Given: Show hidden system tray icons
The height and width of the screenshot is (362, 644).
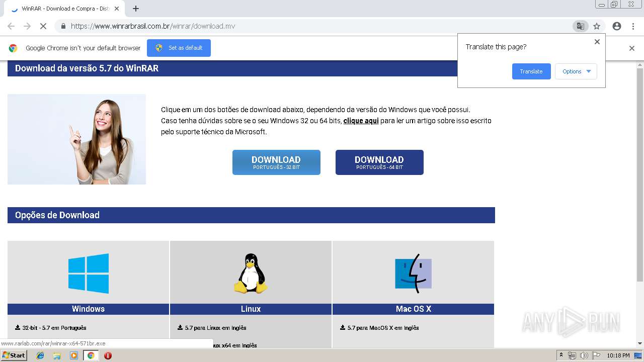Looking at the screenshot, I should point(561,355).
